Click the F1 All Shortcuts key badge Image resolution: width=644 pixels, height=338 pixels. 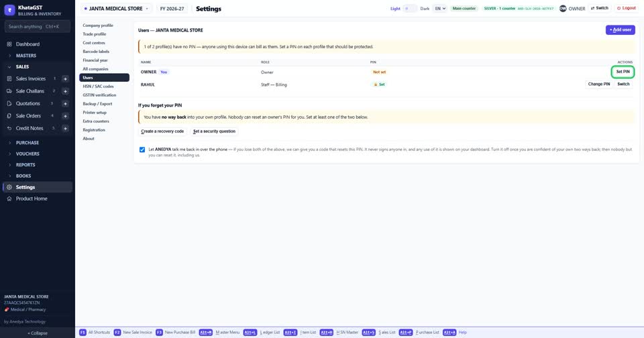pyautogui.click(x=83, y=332)
